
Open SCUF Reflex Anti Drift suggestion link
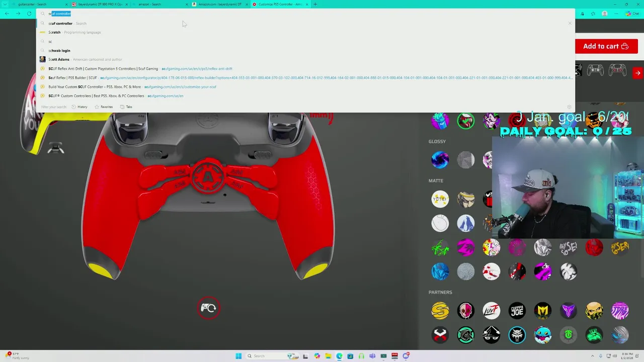click(306, 68)
